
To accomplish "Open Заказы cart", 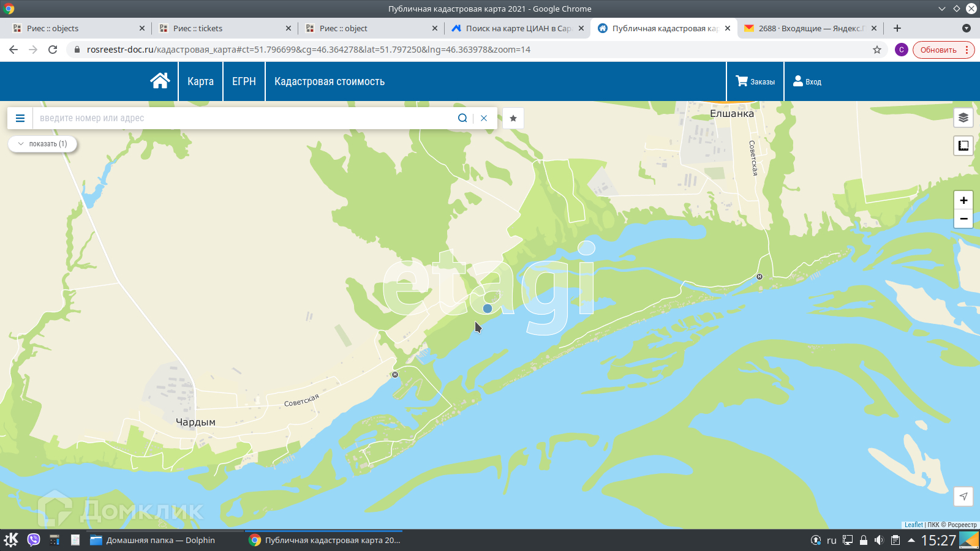I will (x=755, y=81).
